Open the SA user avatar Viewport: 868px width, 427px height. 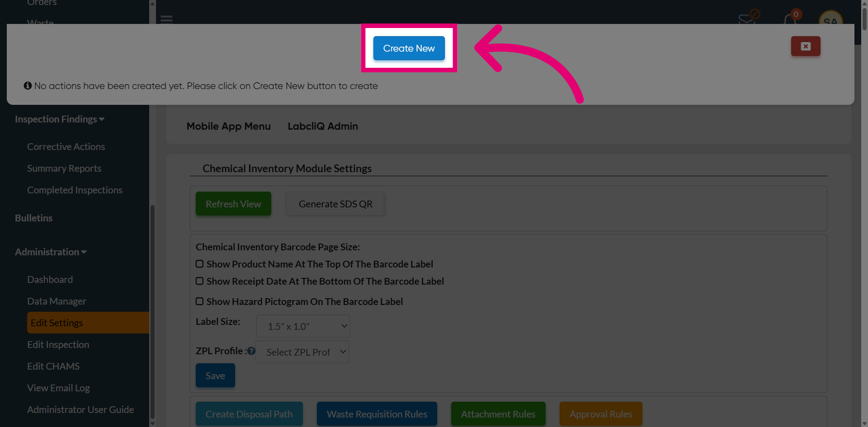point(830,18)
